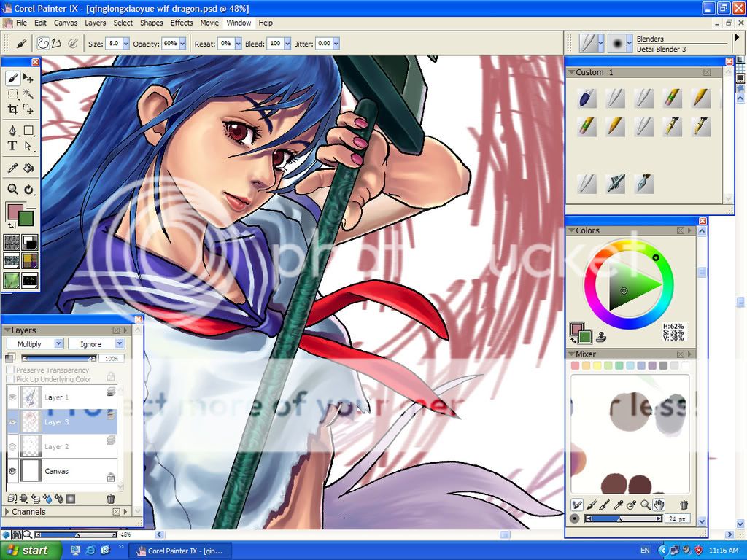Click the Freehand Strokes button in property bar
This screenshot has width=747, height=560.
[x=43, y=43]
